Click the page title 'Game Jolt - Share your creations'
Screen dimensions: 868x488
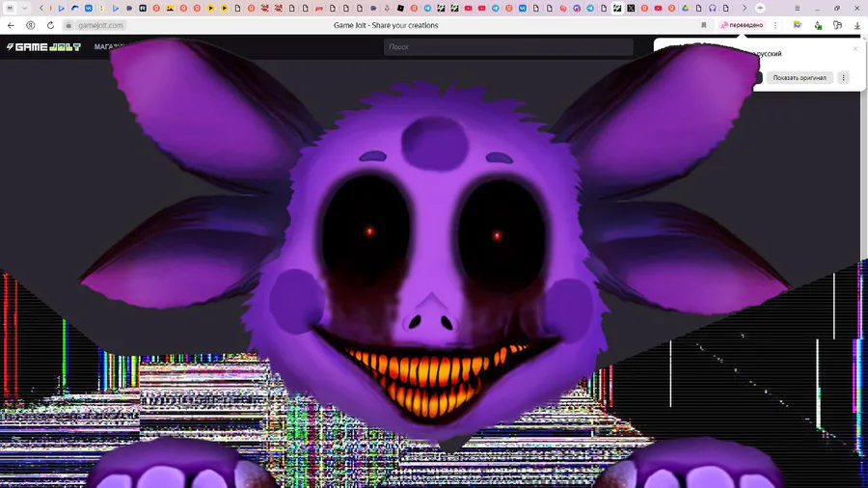(386, 25)
